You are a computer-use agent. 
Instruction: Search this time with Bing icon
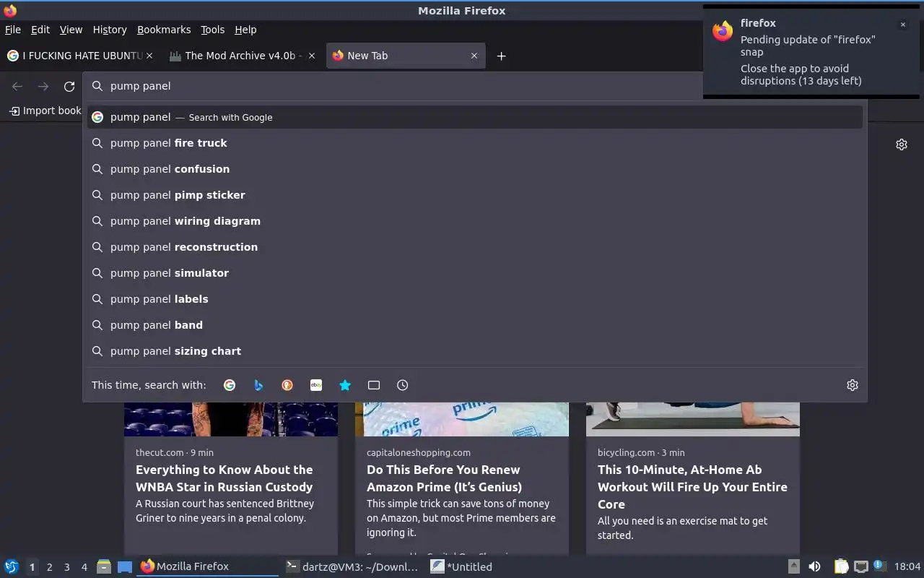click(x=258, y=385)
